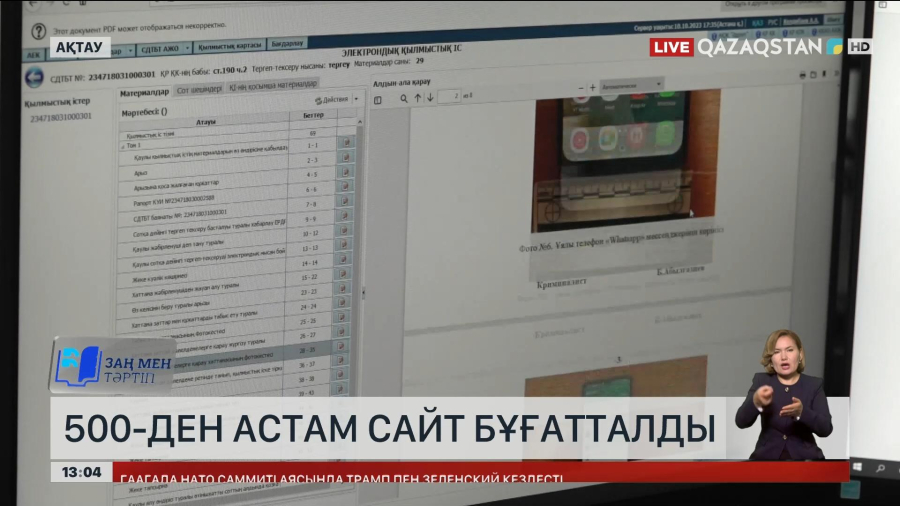The height and width of the screenshot is (506, 900).
Task: Switch to the Материалдар tab
Action: pyautogui.click(x=145, y=92)
